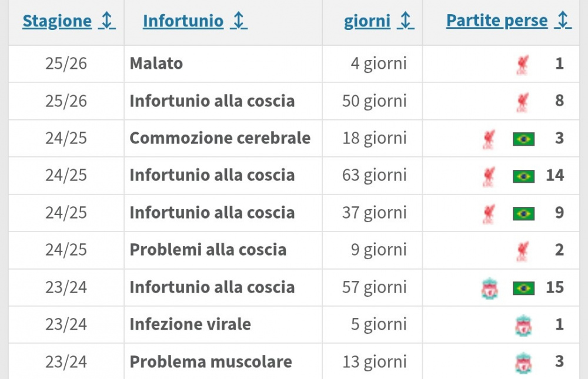This screenshot has width=588, height=379.
Task: Click Brazil flag in the 57 giorni row
Action: coord(523,288)
